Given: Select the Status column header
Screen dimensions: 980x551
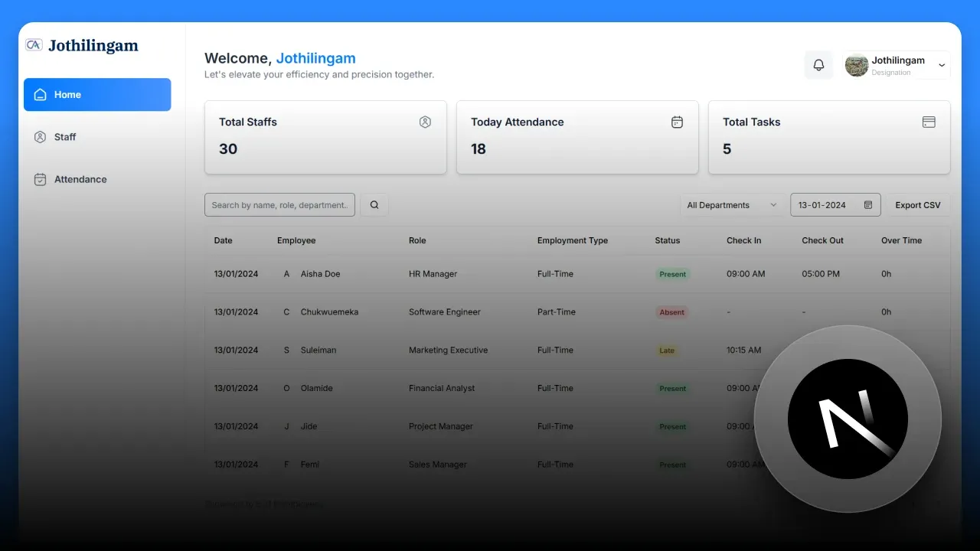Looking at the screenshot, I should (x=667, y=240).
